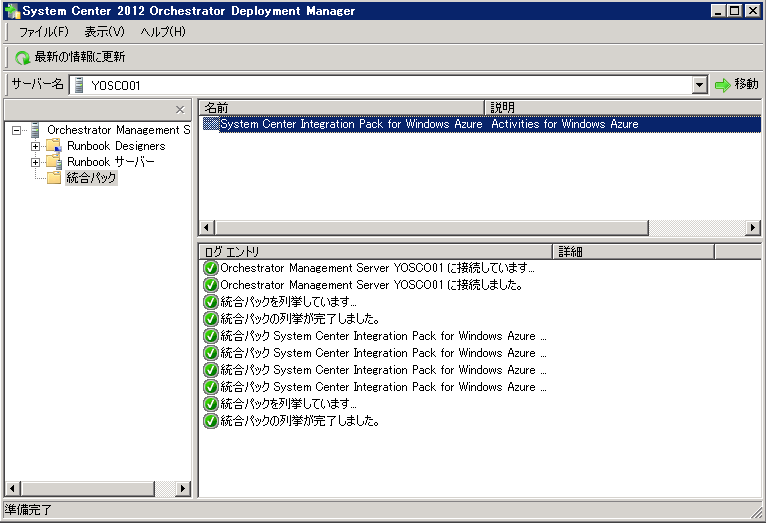Click the server icon in the server name box
Screen dimensions: 766x523
(79, 85)
